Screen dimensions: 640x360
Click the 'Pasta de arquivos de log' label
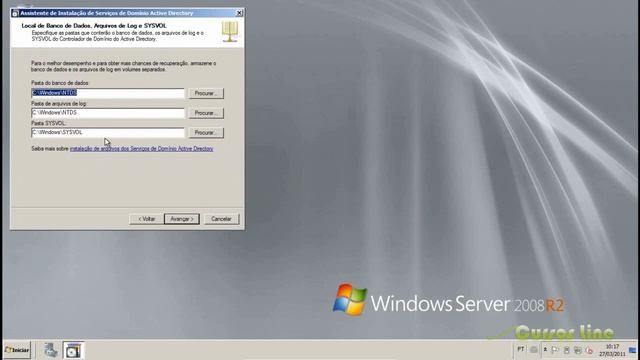(59, 103)
